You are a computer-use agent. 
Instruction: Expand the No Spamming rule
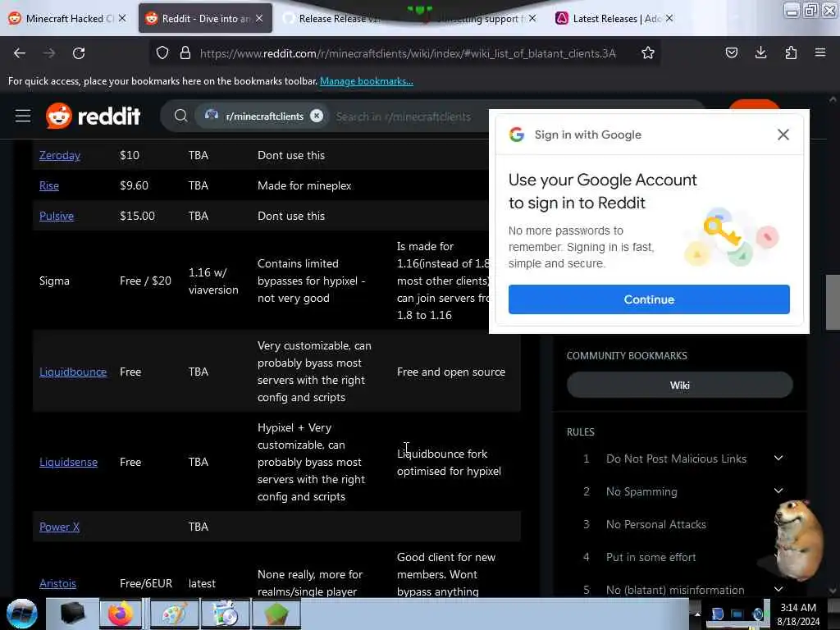click(x=778, y=491)
